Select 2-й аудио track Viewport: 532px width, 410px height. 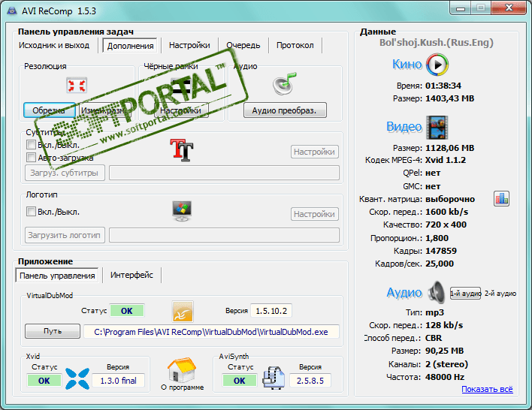(500, 294)
